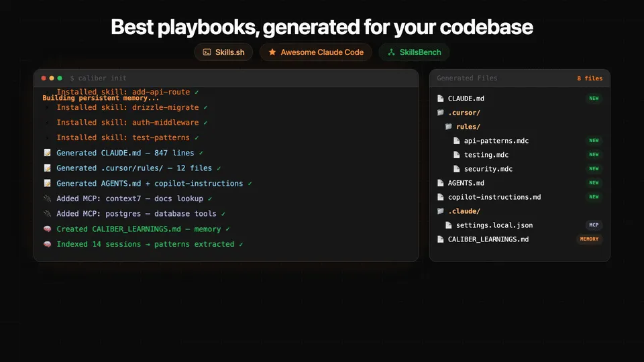Click the NEW badge on CLAUDE.md row
This screenshot has width=644, height=362.
(x=594, y=99)
